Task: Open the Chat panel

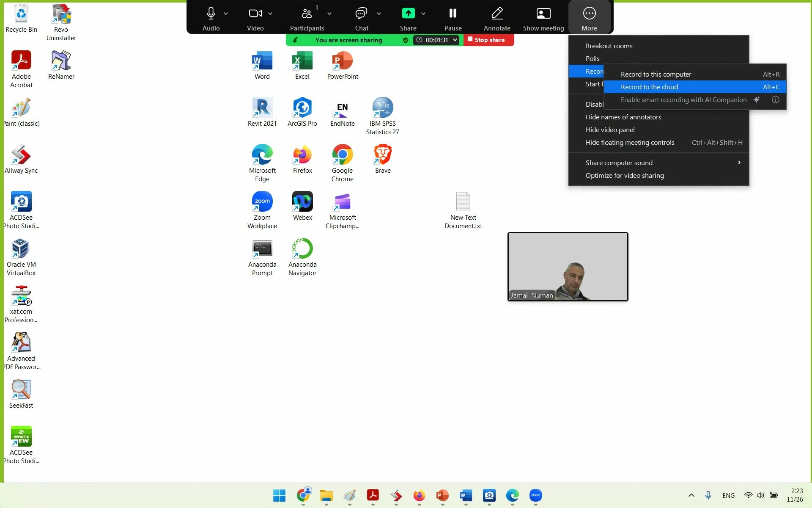Action: click(361, 14)
